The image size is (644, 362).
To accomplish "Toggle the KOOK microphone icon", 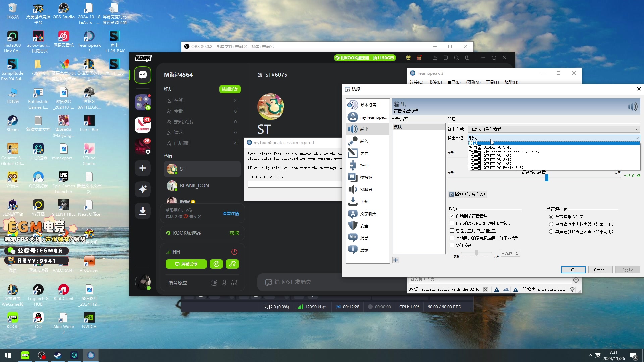I will 224,283.
